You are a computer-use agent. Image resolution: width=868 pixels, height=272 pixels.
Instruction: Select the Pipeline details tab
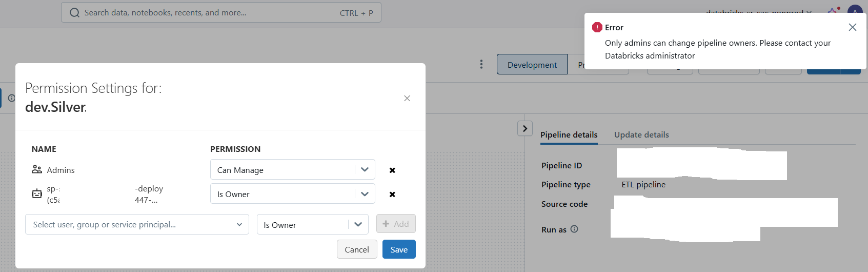point(569,135)
